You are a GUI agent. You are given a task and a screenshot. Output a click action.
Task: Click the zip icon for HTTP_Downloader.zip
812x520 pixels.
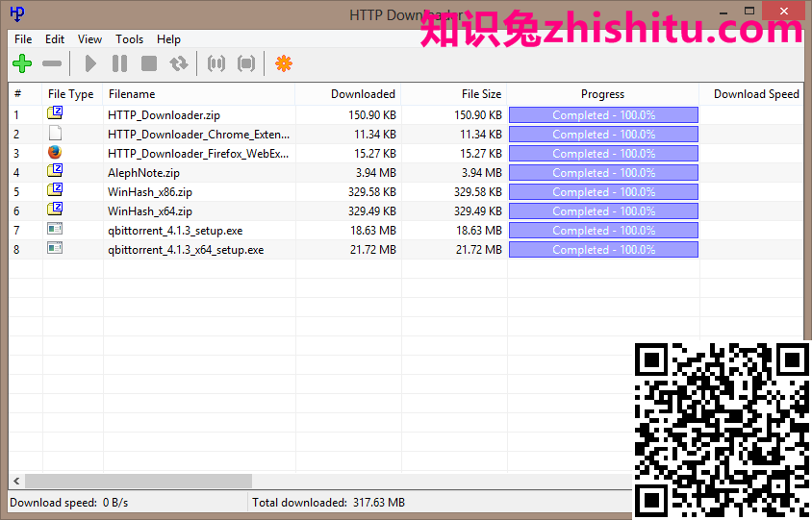pos(55,112)
